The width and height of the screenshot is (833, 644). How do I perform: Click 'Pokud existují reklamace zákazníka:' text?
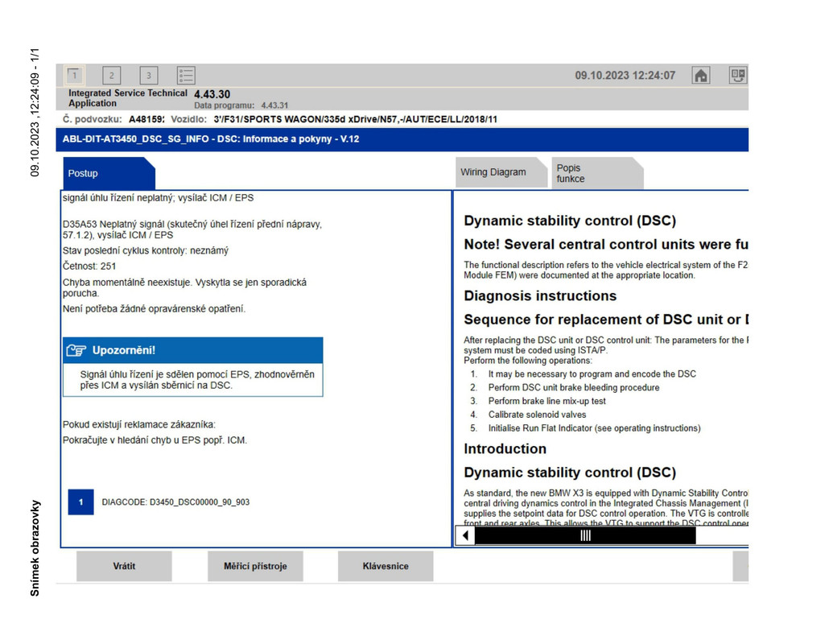click(x=139, y=424)
